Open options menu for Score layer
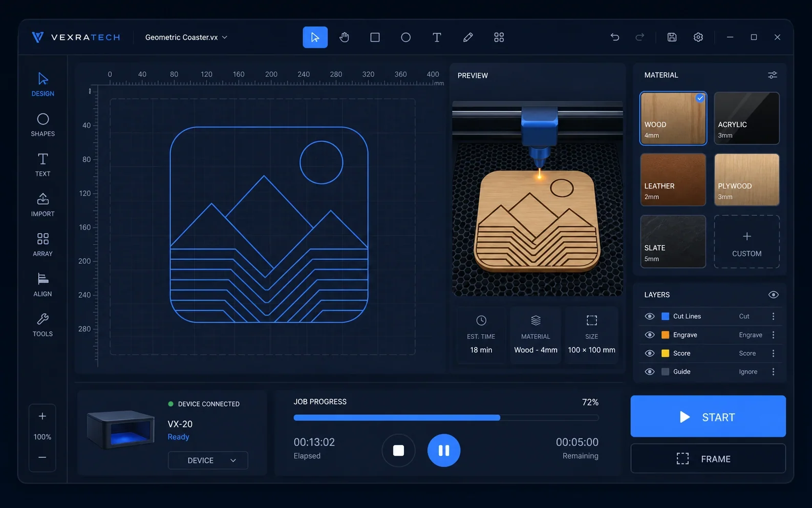The width and height of the screenshot is (812, 508). tap(773, 353)
